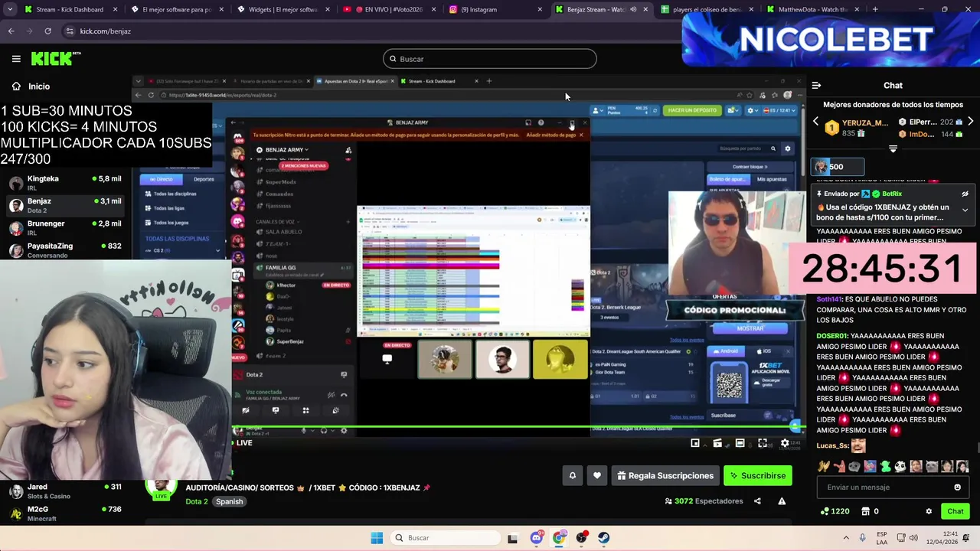The width and height of the screenshot is (980, 551).
Task: Click the green Suscribirse button
Action: coord(757,475)
